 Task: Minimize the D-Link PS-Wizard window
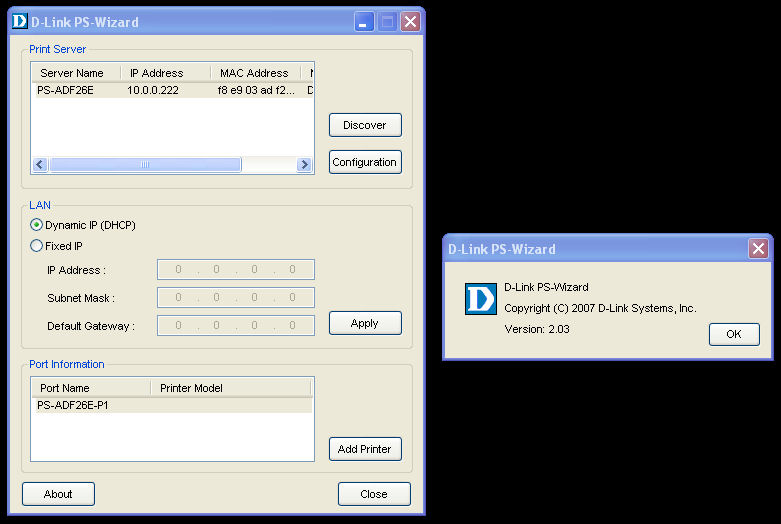click(x=364, y=21)
